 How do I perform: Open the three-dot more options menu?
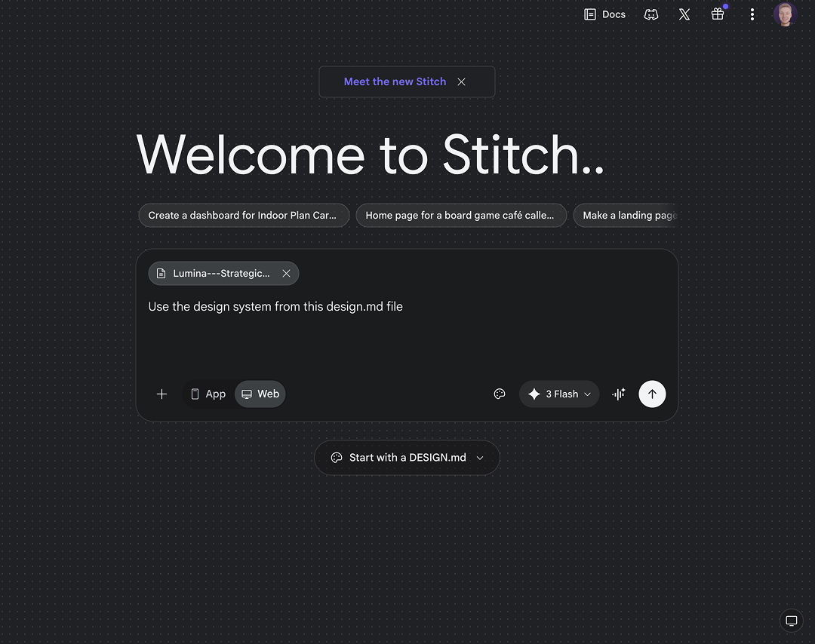click(x=752, y=14)
